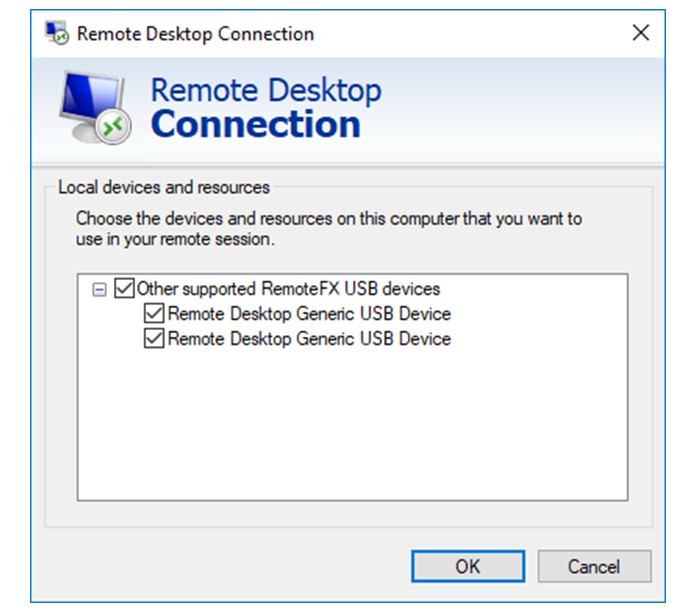This screenshot has height=612, width=696.
Task: Uncheck the second Remote Desktop Generic USB Device
Action: [154, 338]
